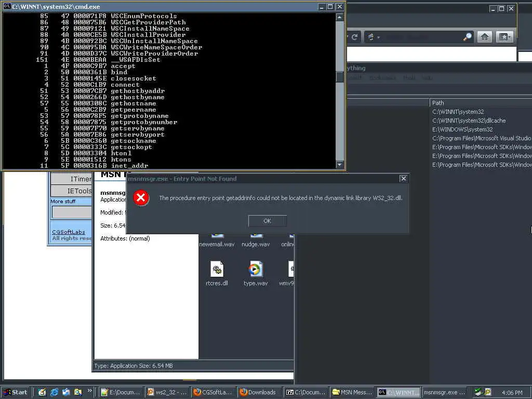Click OK in the Entry Point Not Found dialog
Viewport: 532px width, 399px height.
click(x=268, y=221)
